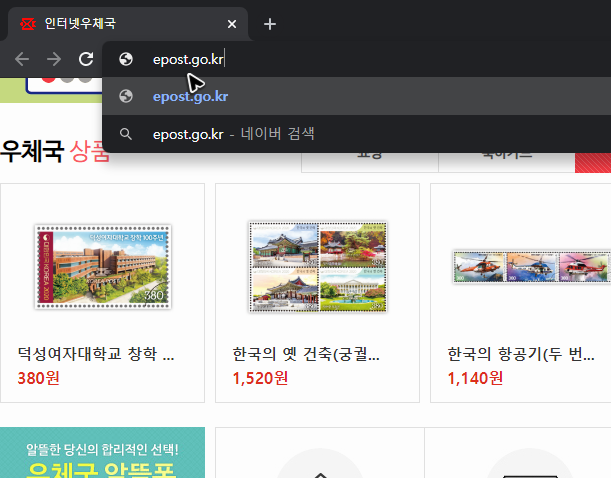
Task: Click the 1,520원 price text
Action: click(260, 378)
